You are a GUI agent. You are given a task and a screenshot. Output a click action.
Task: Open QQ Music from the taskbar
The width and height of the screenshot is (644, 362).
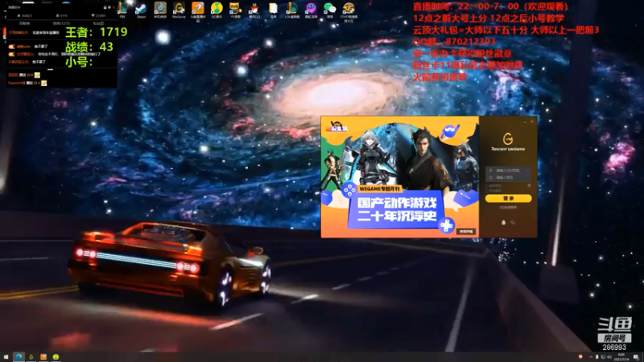tap(56, 357)
